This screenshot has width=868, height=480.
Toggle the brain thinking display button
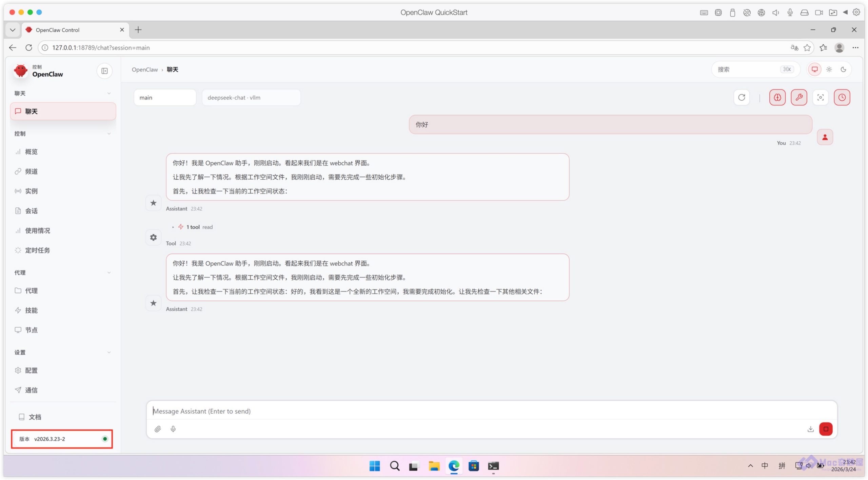click(x=777, y=98)
